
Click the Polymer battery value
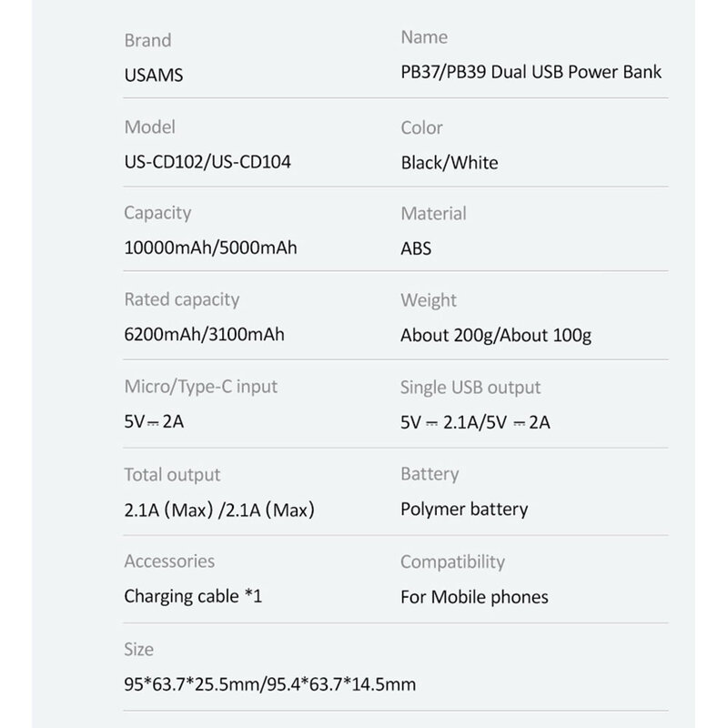pos(464,509)
